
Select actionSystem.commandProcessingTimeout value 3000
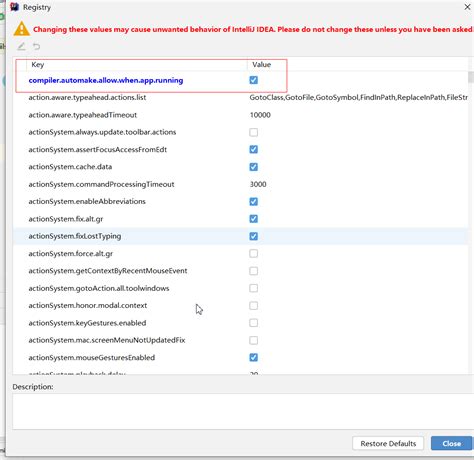[258, 184]
